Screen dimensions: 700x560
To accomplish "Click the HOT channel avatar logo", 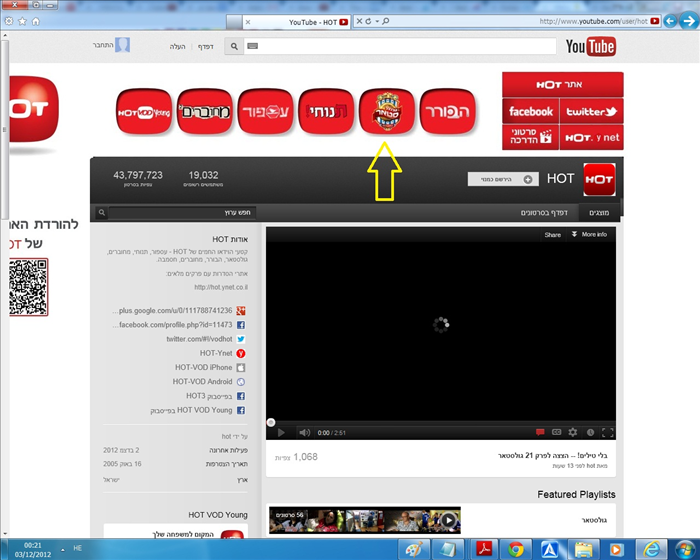I will point(599,180).
